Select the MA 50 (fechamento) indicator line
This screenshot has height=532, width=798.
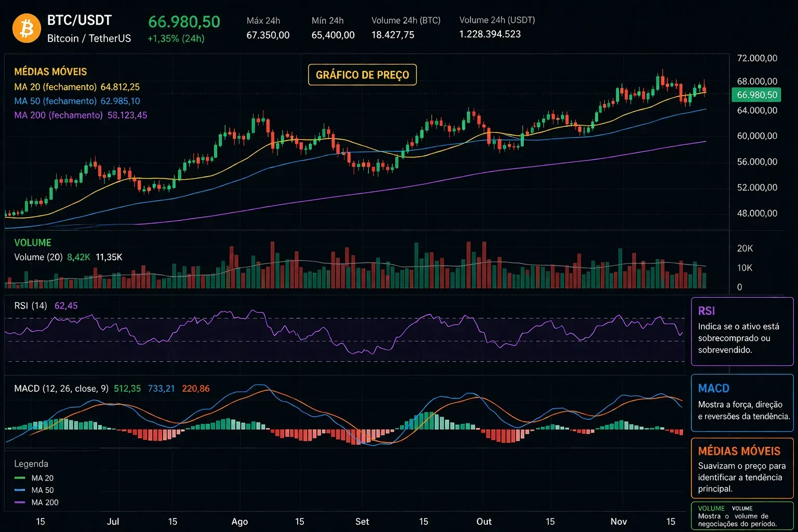pos(77,101)
